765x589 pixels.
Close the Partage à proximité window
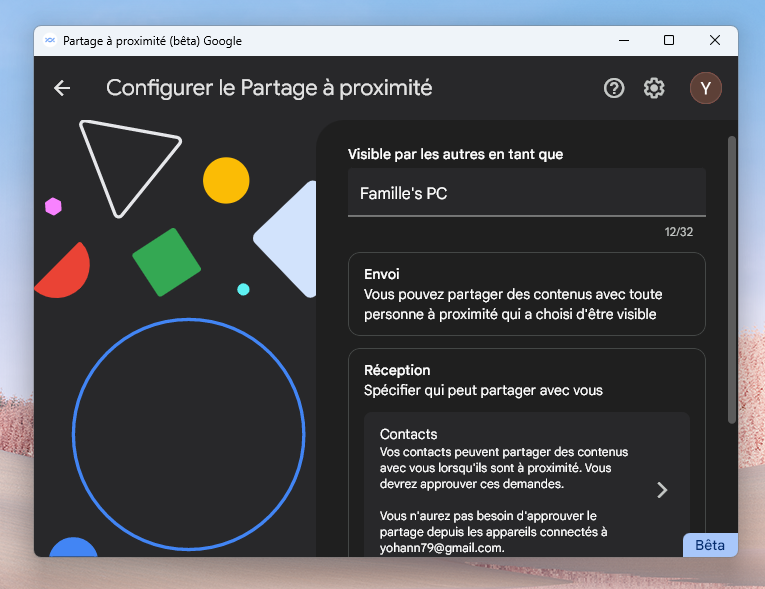715,41
